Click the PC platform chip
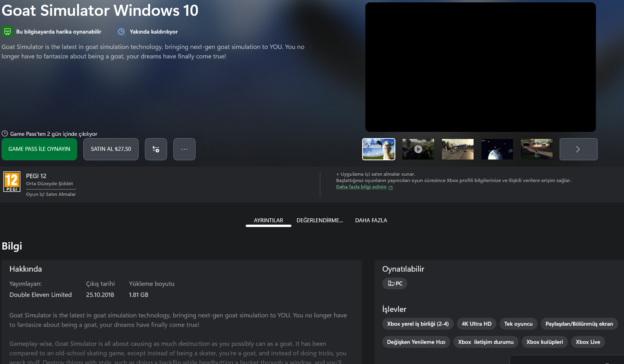Screen dimensions: 624x364 pos(395,283)
